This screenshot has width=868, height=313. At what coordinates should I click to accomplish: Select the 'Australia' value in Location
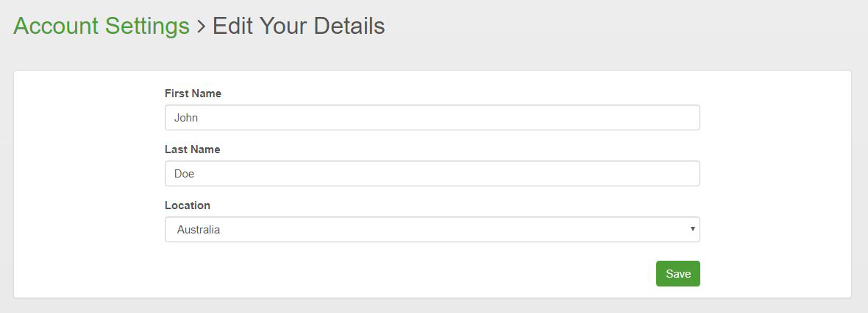click(199, 230)
